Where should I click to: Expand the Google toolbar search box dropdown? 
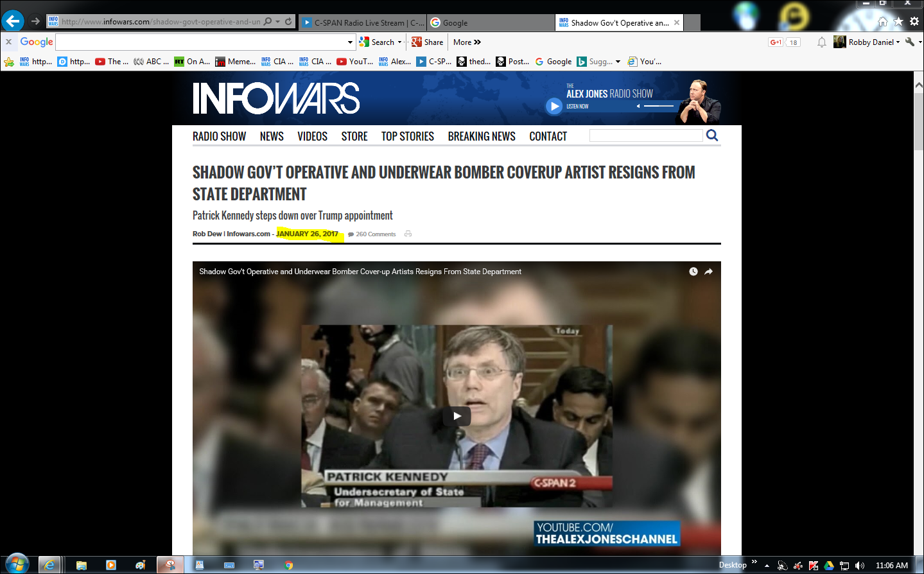(x=350, y=42)
